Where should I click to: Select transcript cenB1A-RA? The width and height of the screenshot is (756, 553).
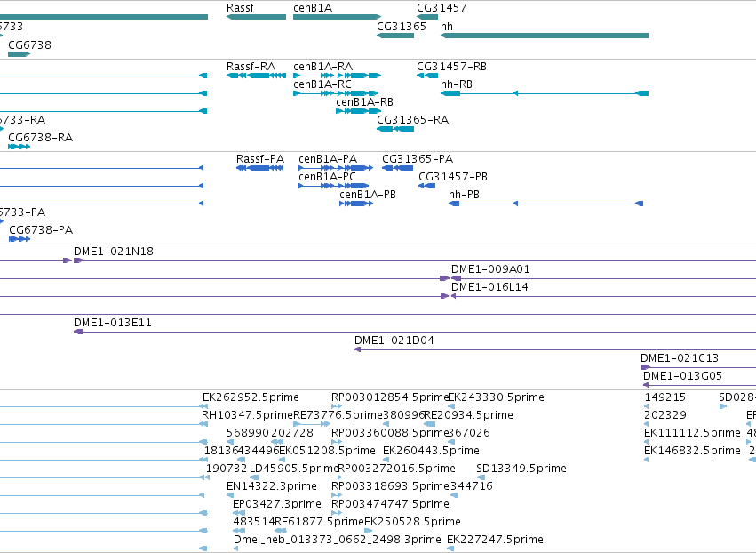click(337, 76)
